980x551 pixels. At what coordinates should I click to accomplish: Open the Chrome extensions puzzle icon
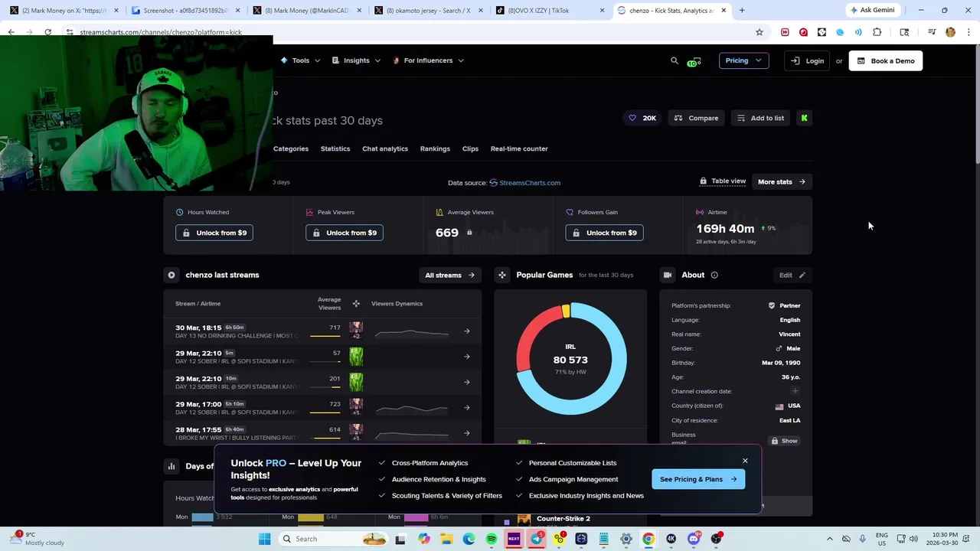tap(877, 32)
